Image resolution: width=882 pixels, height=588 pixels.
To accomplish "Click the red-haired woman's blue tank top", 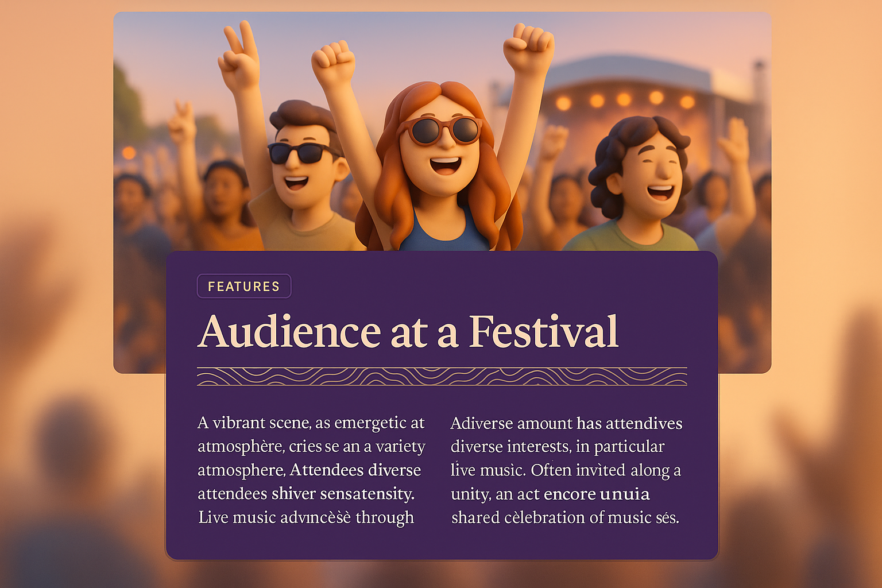I will (x=442, y=237).
